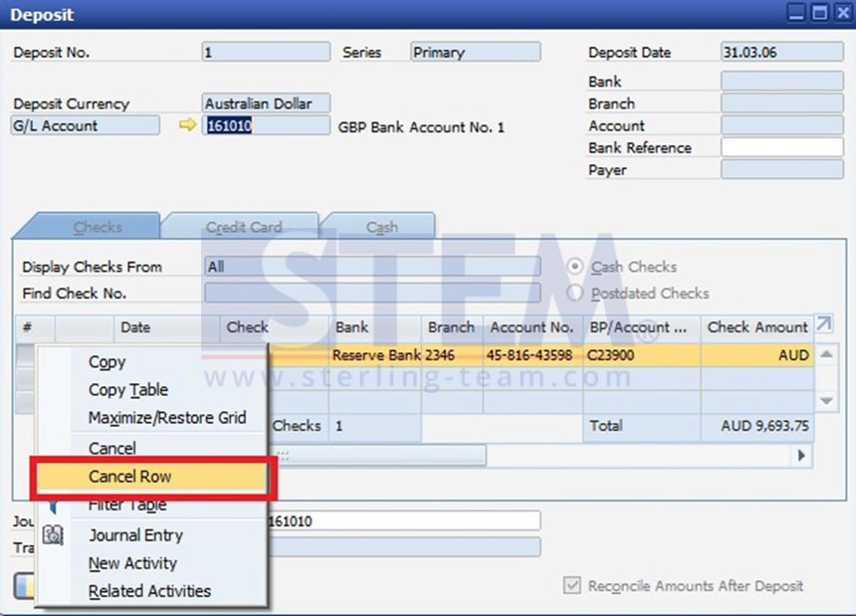856x616 pixels.
Task: Click the Bank column header
Action: [375, 327]
